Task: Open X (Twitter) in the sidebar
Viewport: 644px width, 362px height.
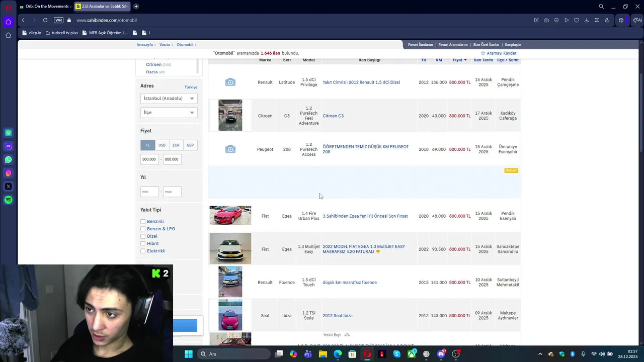Action: pos(8,187)
